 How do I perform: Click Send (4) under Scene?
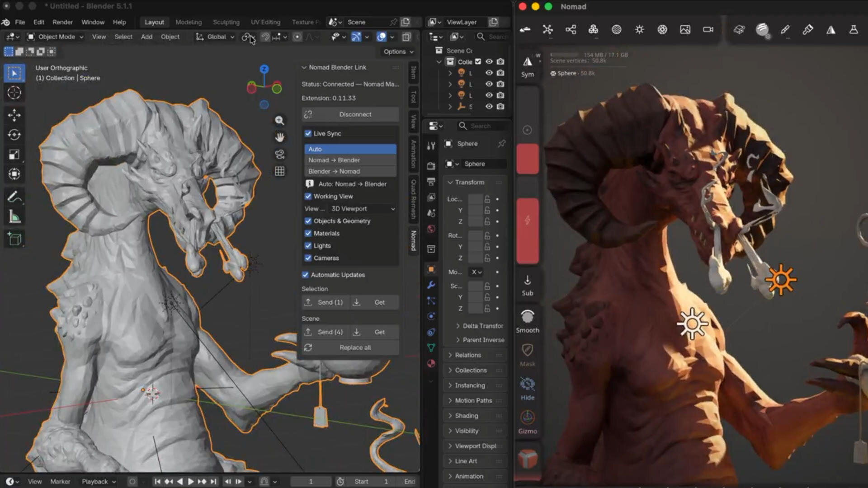tap(325, 332)
